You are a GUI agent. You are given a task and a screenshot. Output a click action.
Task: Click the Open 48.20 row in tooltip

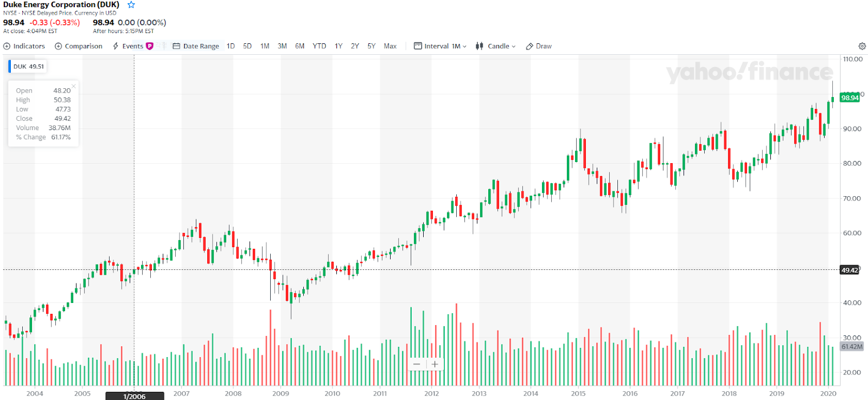pyautogui.click(x=43, y=91)
